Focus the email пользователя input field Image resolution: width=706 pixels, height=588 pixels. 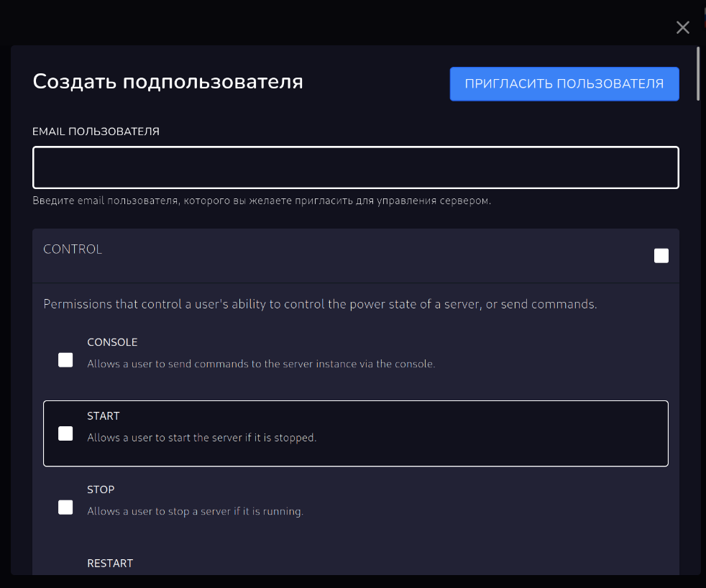pyautogui.click(x=355, y=167)
